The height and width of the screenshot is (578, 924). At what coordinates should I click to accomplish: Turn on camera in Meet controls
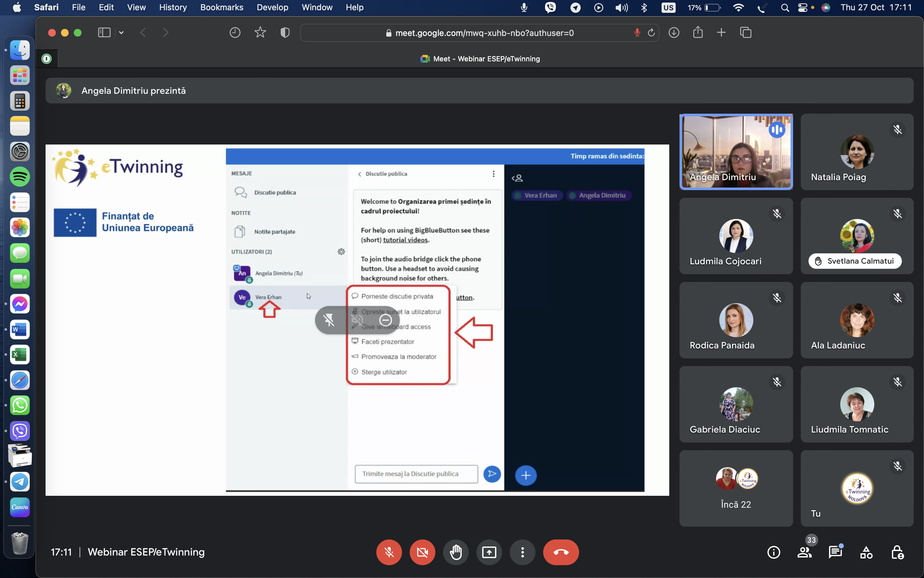click(422, 552)
